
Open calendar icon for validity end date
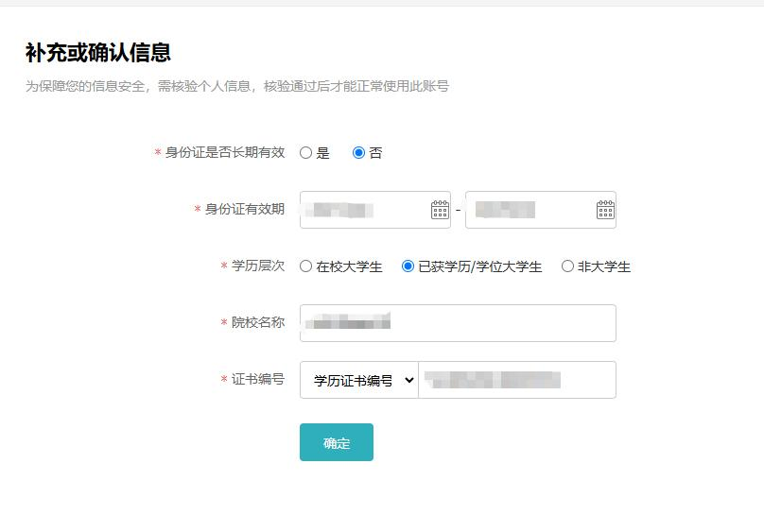click(x=605, y=210)
